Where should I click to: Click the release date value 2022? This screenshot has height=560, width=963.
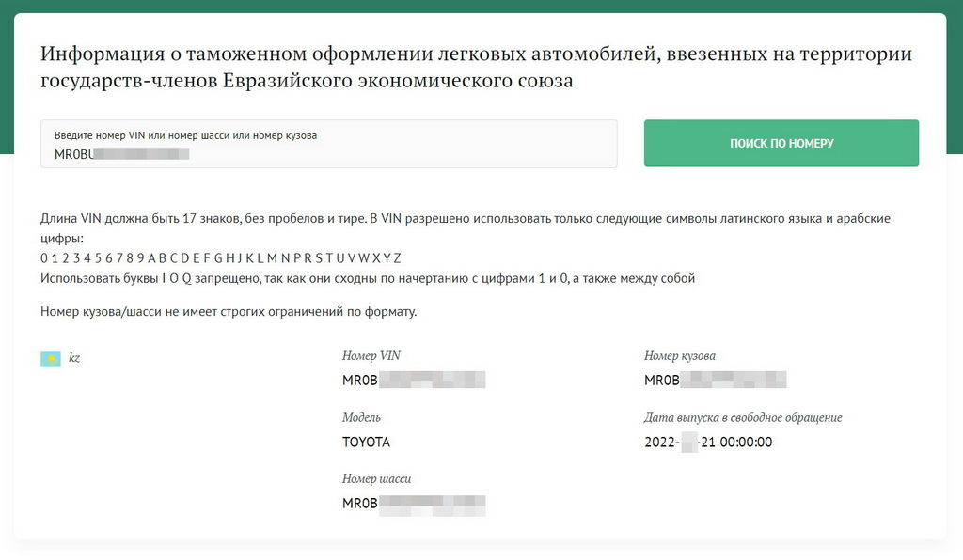tap(708, 442)
